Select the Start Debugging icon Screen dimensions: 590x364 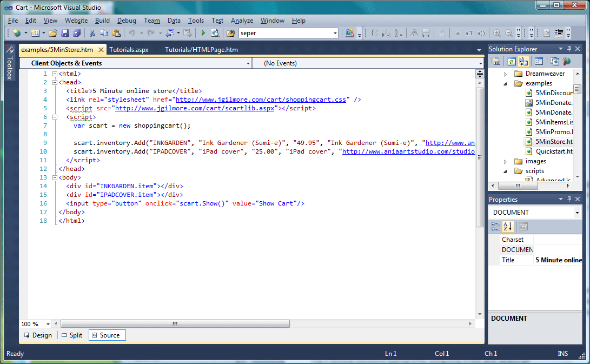pos(203,32)
